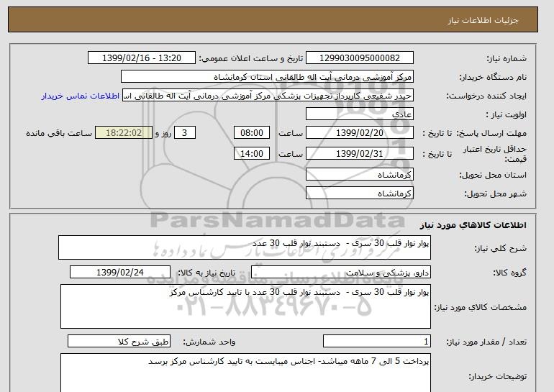Select the response deadline date 1399/02/20

click(x=359, y=133)
